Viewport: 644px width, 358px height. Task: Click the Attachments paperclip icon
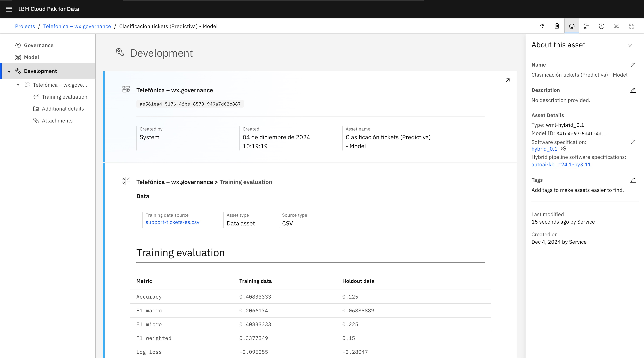pos(36,121)
